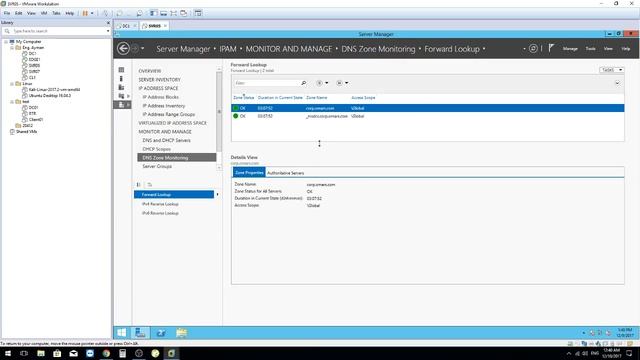The width and height of the screenshot is (640, 360).
Task: Open DNS and DHCP Servers page
Action: [x=166, y=140]
